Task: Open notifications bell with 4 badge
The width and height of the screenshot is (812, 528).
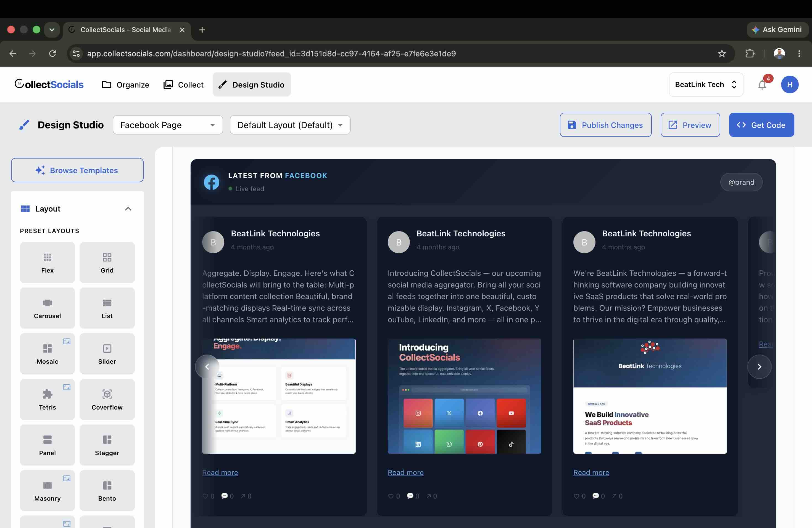Action: pyautogui.click(x=762, y=85)
